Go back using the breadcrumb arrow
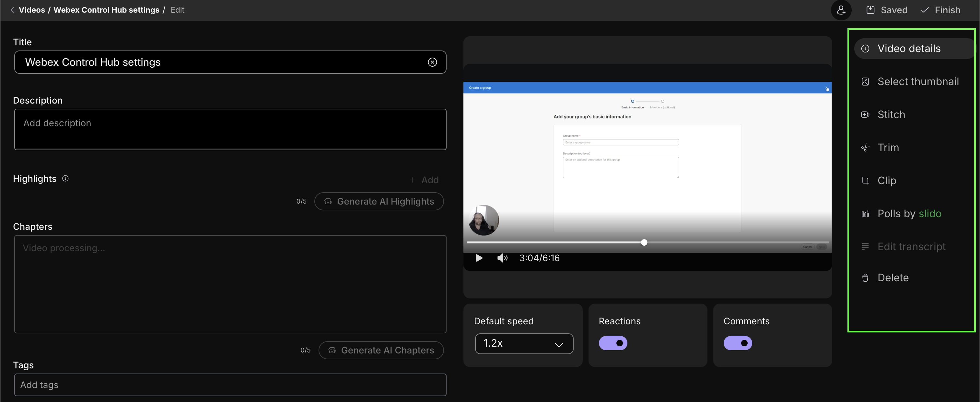This screenshot has width=980, height=402. point(12,10)
